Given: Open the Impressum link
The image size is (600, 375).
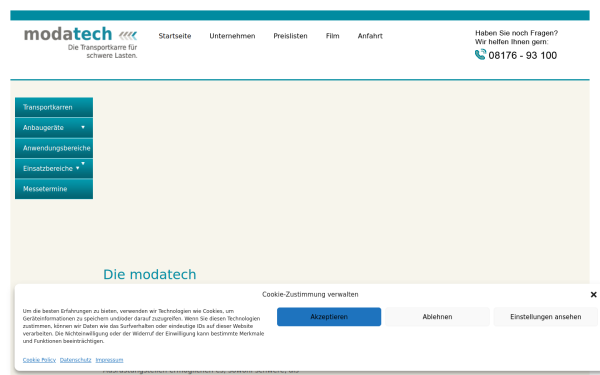Looking at the screenshot, I should (109, 360).
